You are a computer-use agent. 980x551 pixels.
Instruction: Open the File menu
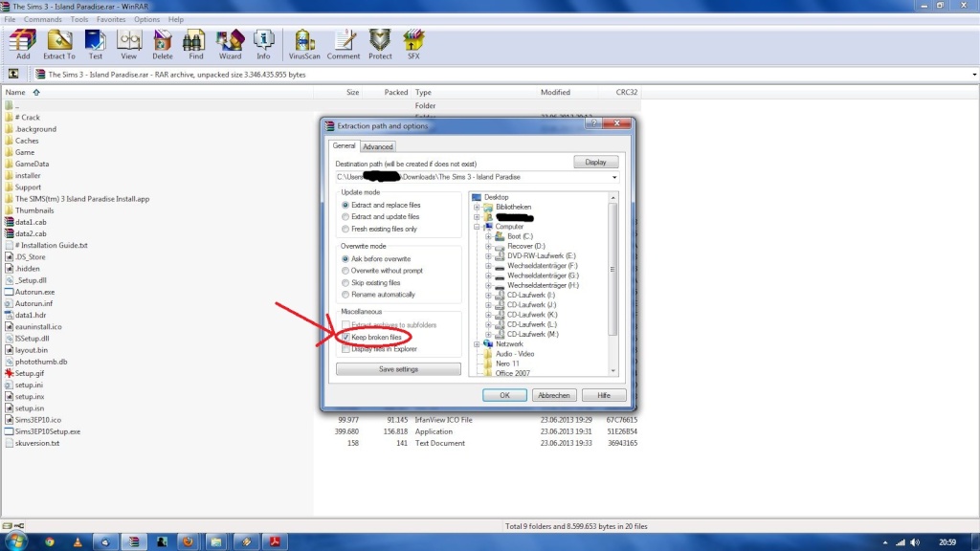pos(10,19)
